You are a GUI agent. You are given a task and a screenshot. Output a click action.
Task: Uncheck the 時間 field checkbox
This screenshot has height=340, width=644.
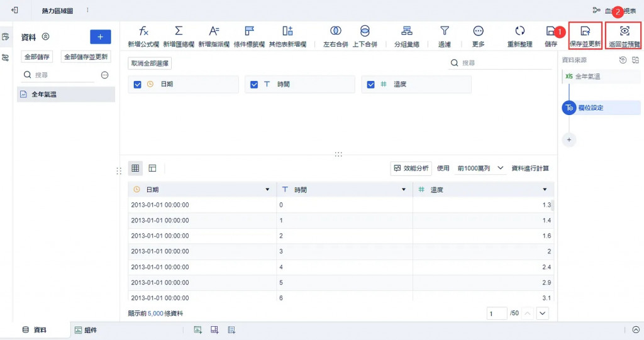(x=254, y=84)
